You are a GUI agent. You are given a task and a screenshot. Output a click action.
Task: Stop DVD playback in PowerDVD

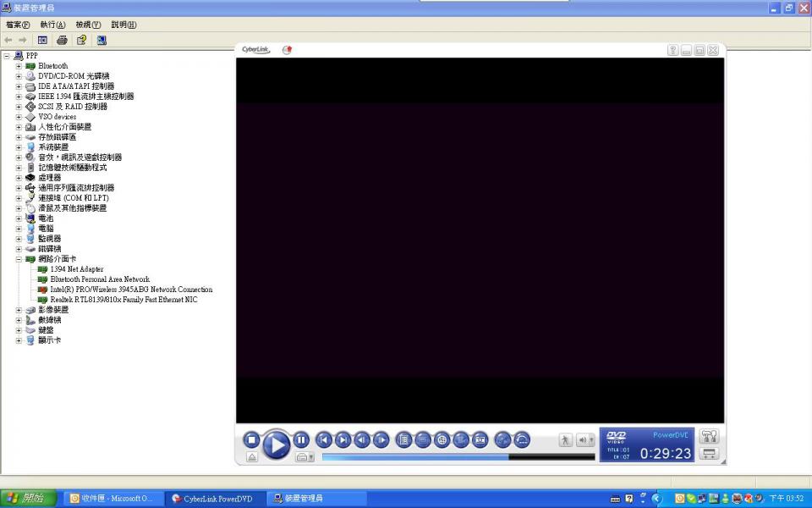pyautogui.click(x=252, y=440)
